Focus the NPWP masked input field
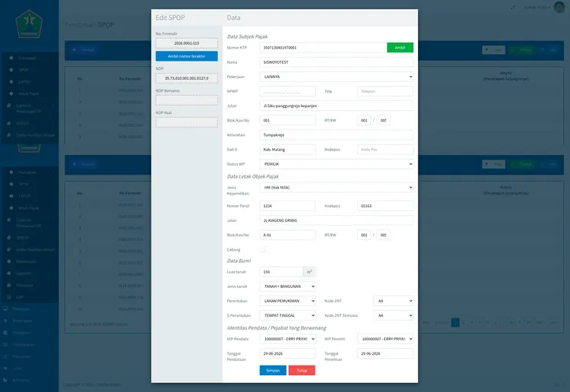The image size is (570, 392). point(287,91)
